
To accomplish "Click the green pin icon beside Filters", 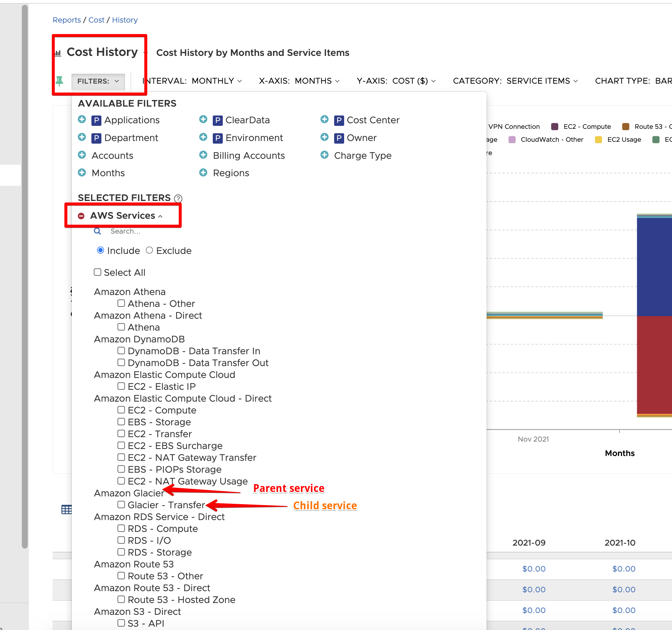I will point(59,81).
